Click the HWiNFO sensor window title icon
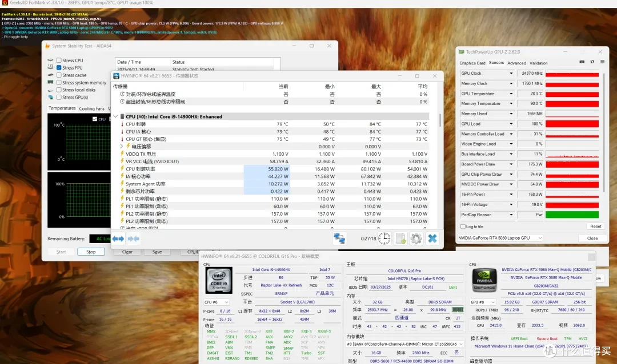The width and height of the screenshot is (617, 364). 116,76
